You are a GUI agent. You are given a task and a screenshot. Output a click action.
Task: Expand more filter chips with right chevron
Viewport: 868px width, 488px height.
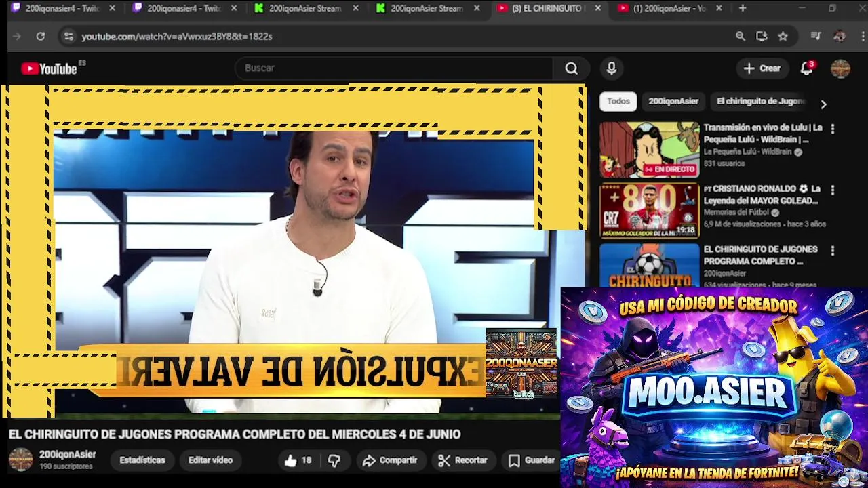(823, 104)
